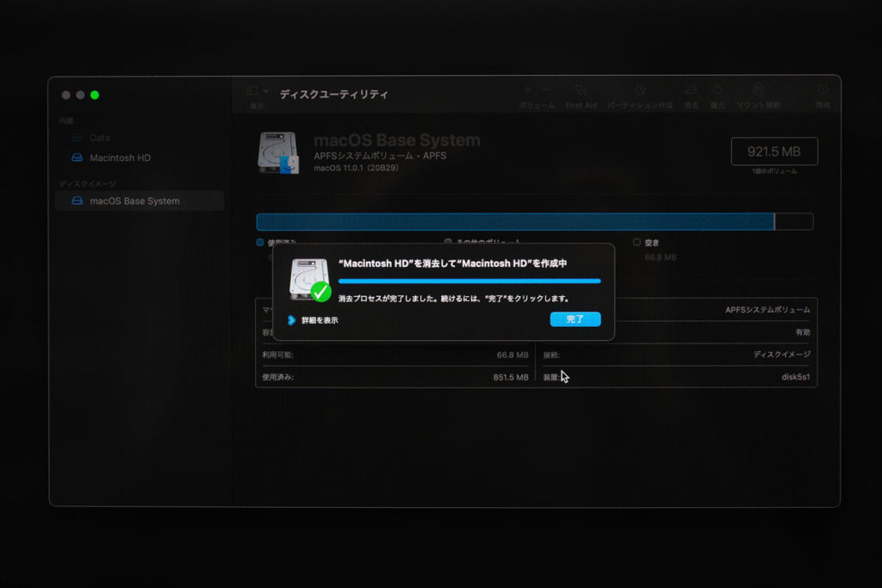This screenshot has width=882, height=588.
Task: Select macOS Base System in the sidebar
Action: pyautogui.click(x=140, y=201)
